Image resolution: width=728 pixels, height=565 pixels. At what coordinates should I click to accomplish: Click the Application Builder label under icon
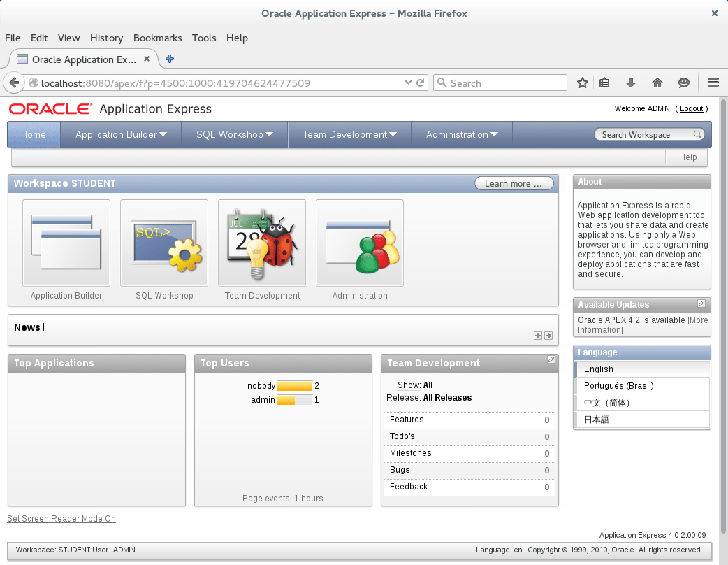66,296
